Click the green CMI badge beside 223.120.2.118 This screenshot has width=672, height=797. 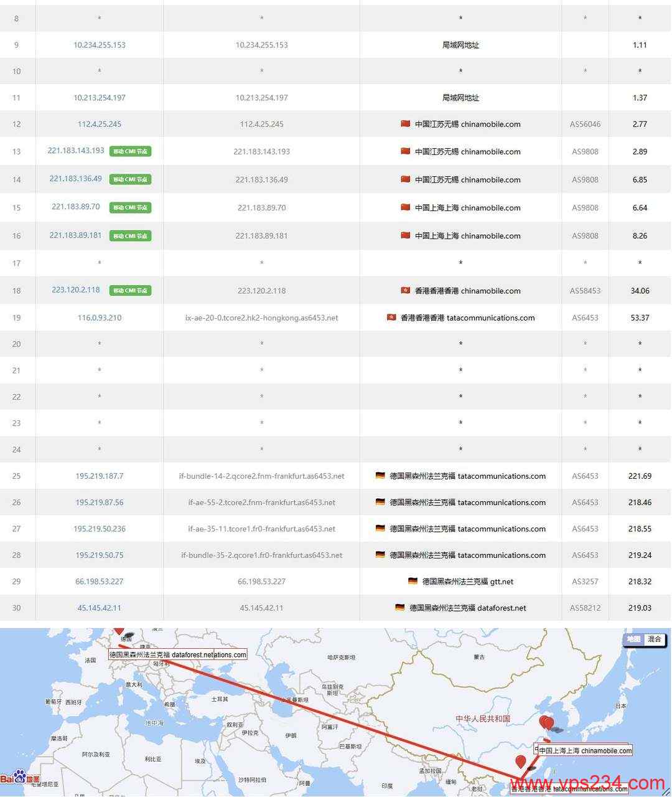[x=131, y=290]
